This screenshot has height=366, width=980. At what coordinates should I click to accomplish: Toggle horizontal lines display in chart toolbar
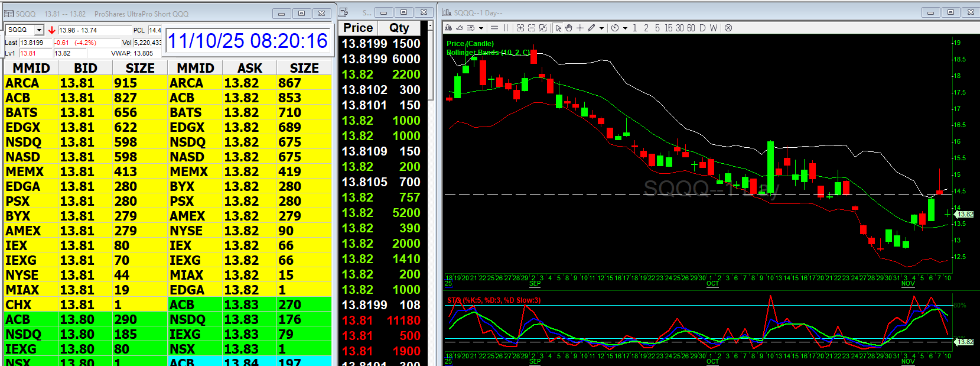pyautogui.click(x=494, y=28)
